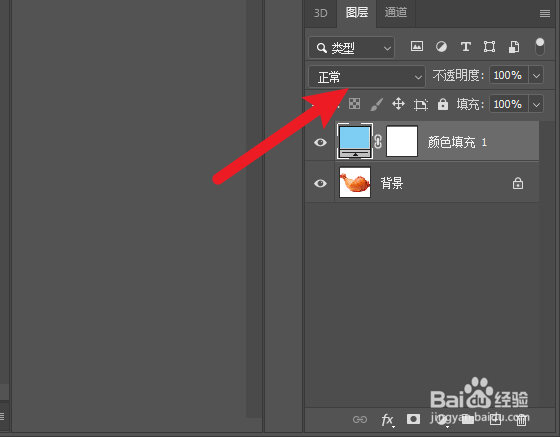The image size is (560, 437).
Task: Filter layers by adjustment layers icon
Action: tap(441, 47)
